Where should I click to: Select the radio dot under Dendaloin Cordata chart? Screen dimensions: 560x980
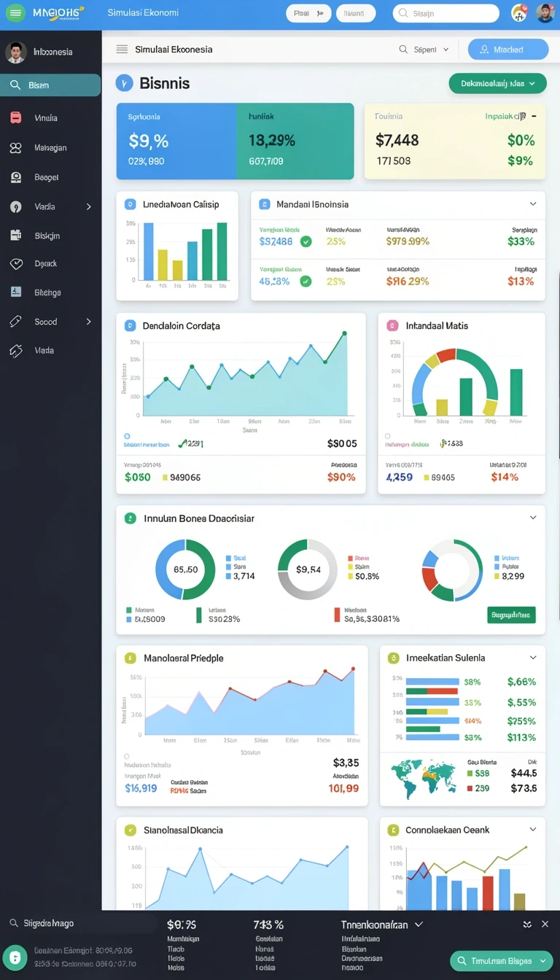pos(127,436)
